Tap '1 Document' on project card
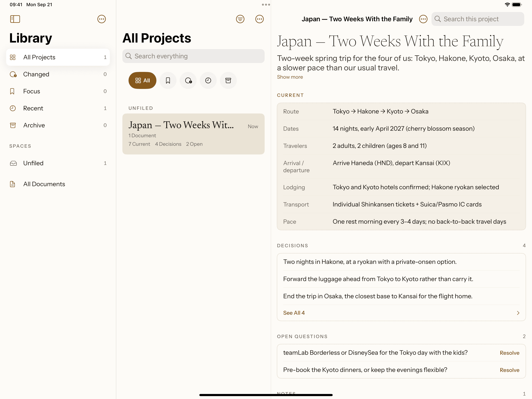Image resolution: width=532 pixels, height=399 pixels. click(142, 136)
